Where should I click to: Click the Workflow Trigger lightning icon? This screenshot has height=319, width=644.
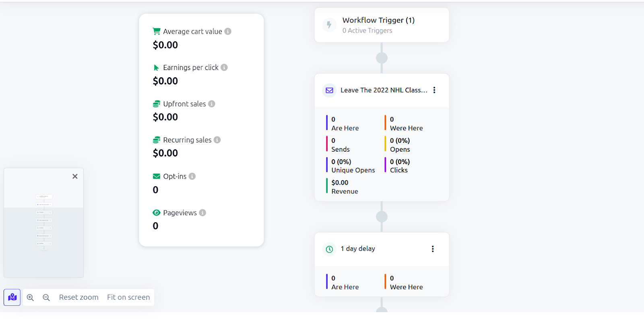point(329,25)
